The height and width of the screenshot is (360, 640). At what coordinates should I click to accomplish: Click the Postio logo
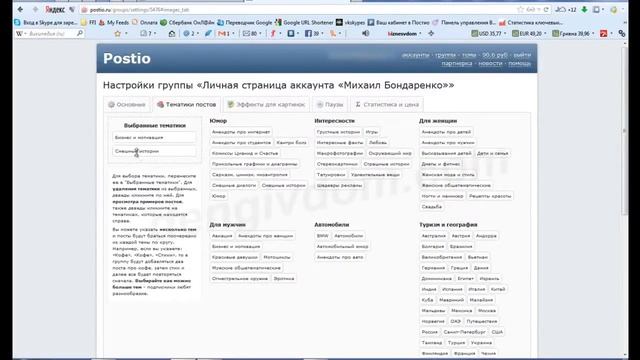point(127,58)
